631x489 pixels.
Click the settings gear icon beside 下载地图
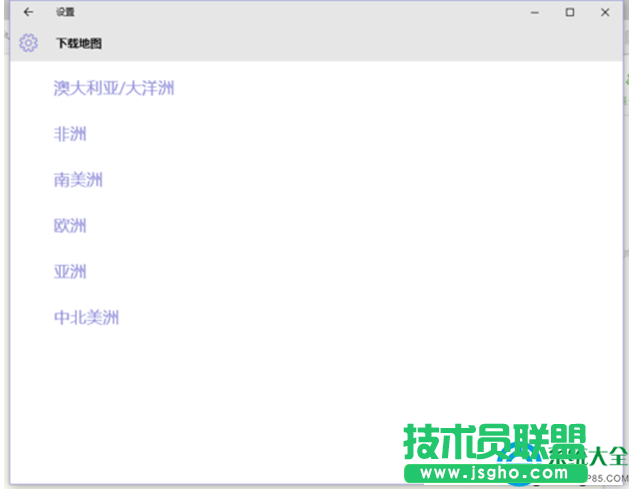pos(28,43)
